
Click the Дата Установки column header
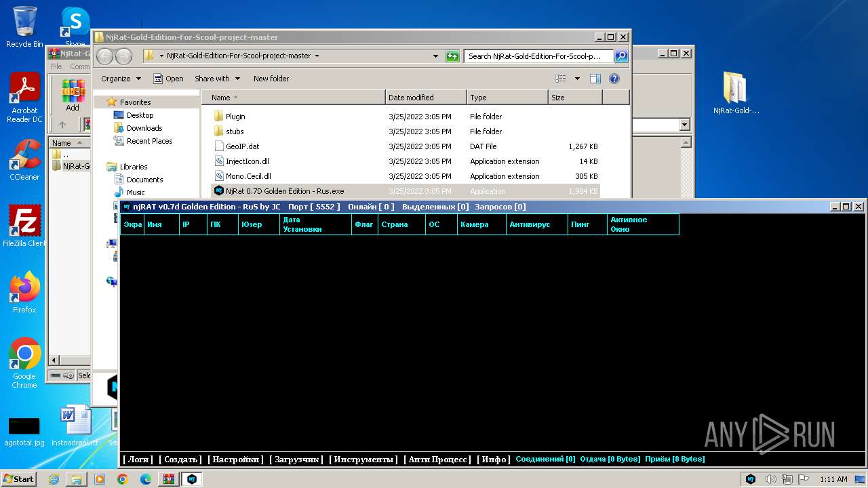click(315, 224)
